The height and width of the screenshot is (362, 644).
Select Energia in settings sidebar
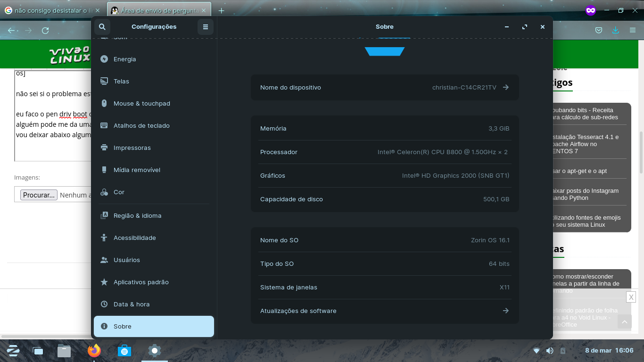click(x=154, y=59)
